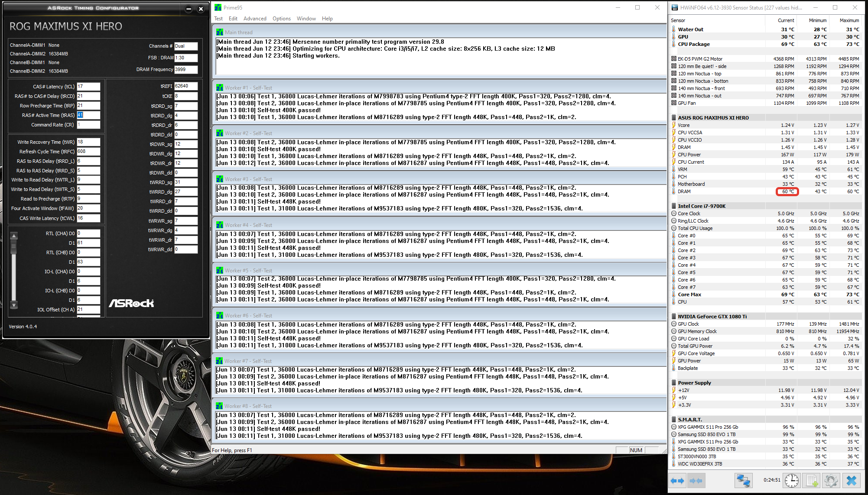The image size is (868, 495).
Task: Open HWiNFO remote network monitoring icon
Action: [x=743, y=481]
